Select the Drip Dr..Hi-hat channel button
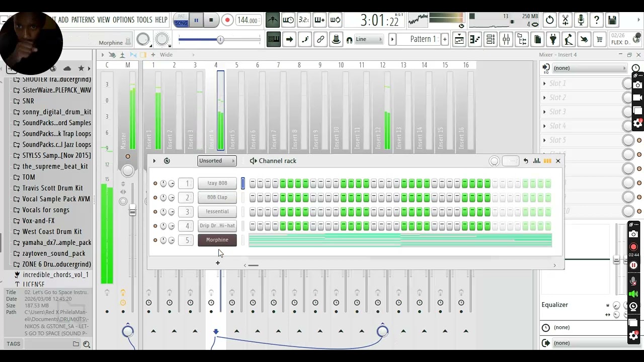Screen dimensions: 644x362 pyautogui.click(x=217, y=226)
